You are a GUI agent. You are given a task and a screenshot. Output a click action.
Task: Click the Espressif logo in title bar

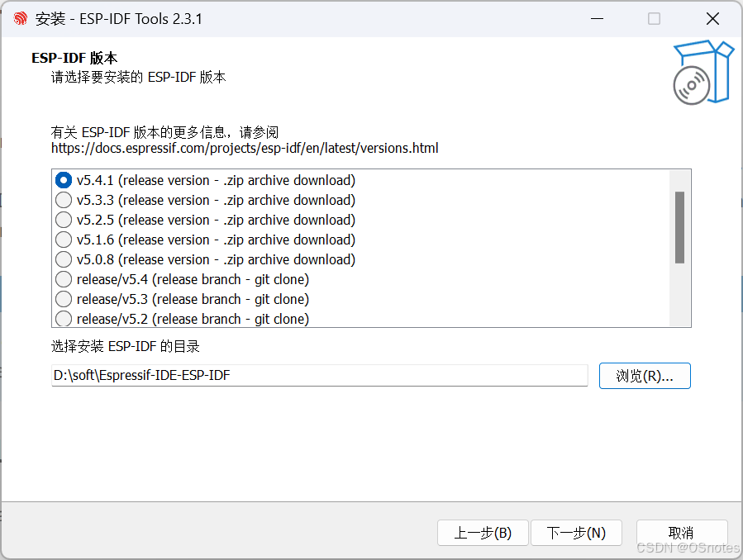pyautogui.click(x=21, y=19)
